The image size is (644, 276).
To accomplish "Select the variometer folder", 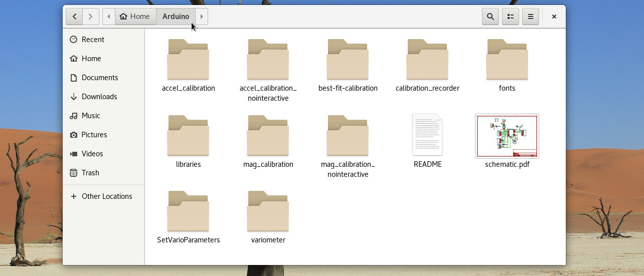I will pyautogui.click(x=268, y=212).
